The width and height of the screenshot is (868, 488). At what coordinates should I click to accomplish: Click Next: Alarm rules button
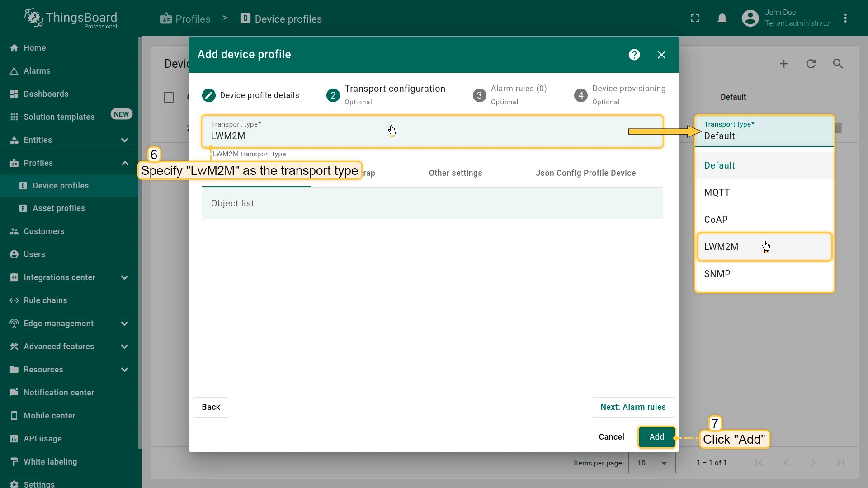tap(632, 407)
